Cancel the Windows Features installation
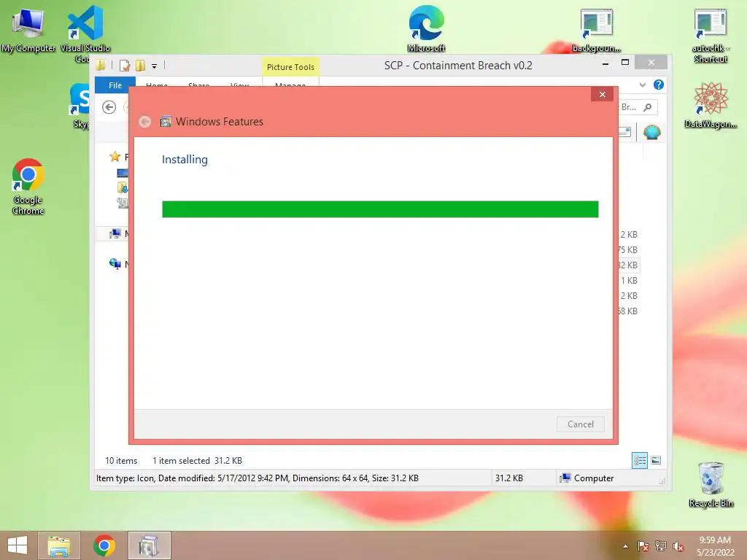This screenshot has height=560, width=747. point(580,424)
